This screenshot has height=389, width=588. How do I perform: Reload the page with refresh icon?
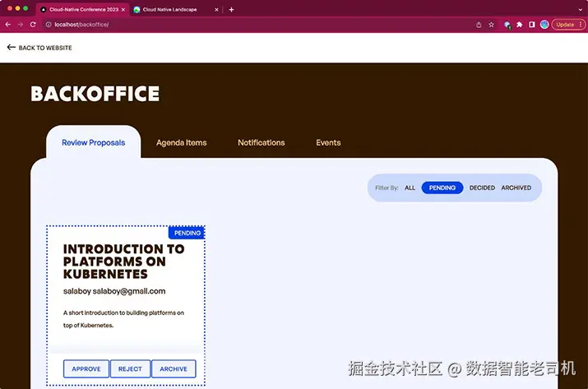coord(33,25)
